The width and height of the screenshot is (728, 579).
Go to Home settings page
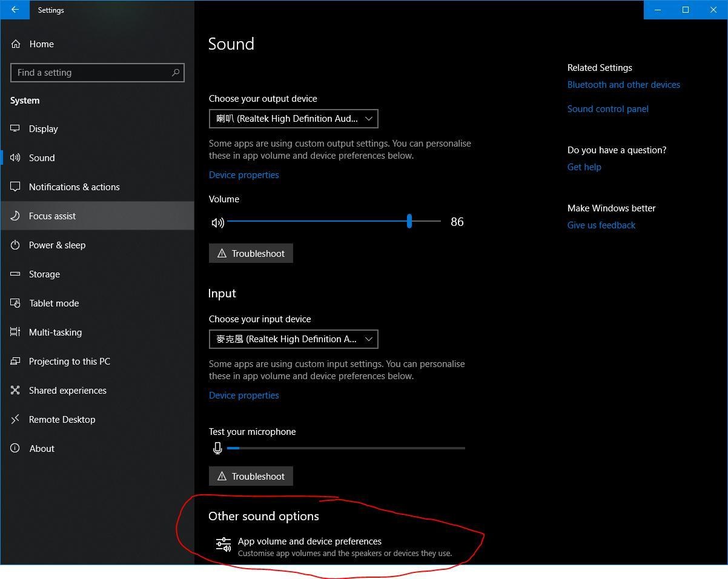click(41, 44)
